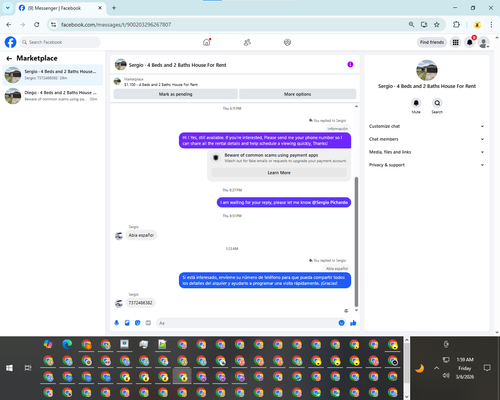Reload the page with refresh icon
This screenshot has width=500, height=400.
coord(37,25)
